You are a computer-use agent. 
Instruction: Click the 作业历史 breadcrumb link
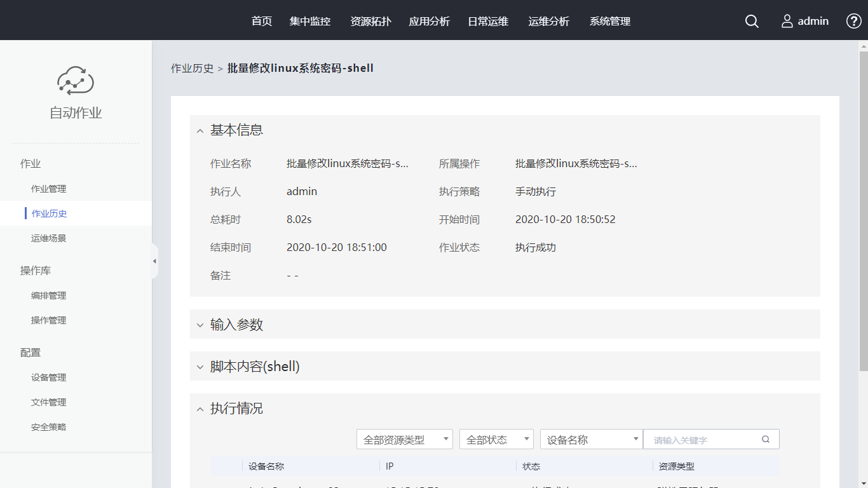(193, 68)
